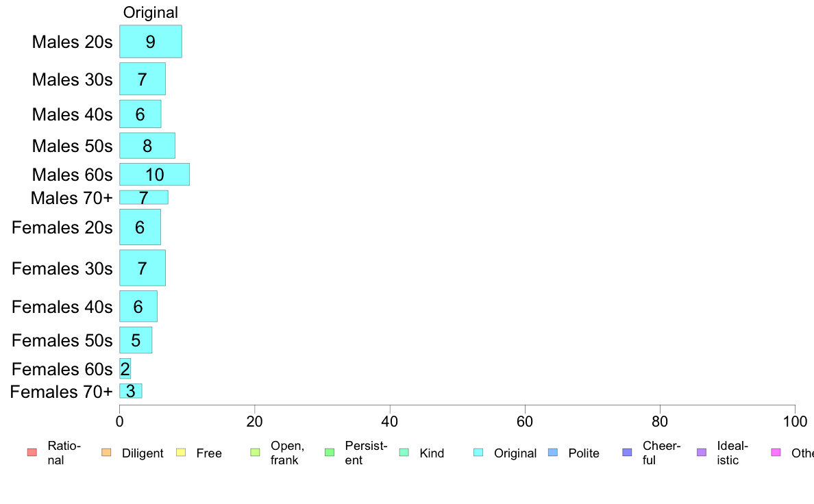Click the Rational red legend swatch
Image resolution: width=814 pixels, height=504 pixels.
(32, 453)
